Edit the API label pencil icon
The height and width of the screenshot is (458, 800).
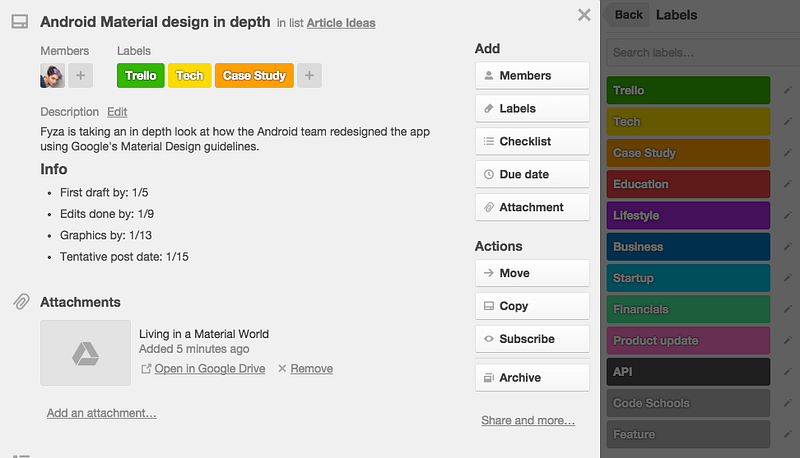788,372
